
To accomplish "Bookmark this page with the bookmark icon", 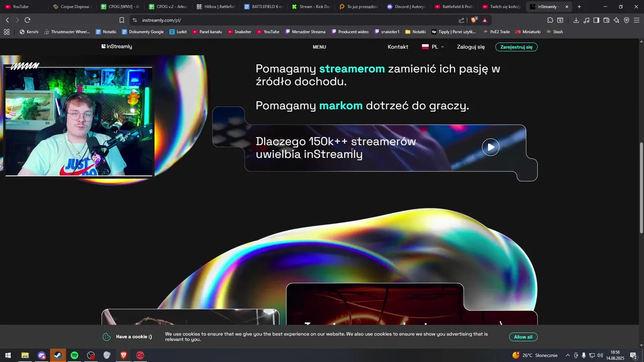I will click(122, 20).
